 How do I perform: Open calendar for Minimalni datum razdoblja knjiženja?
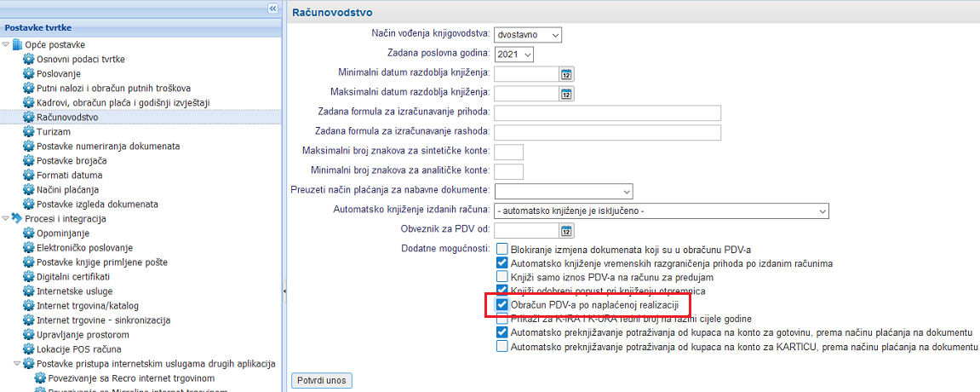coord(566,74)
